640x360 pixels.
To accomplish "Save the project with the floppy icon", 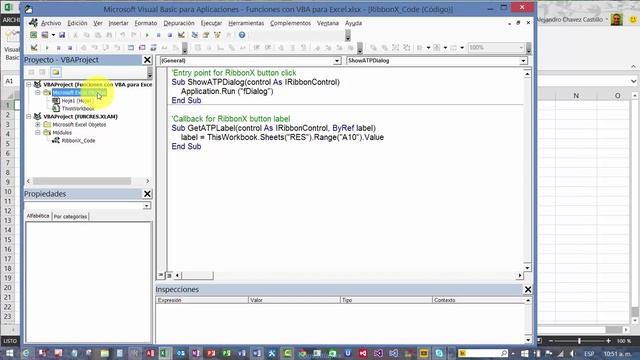I will click(62, 35).
